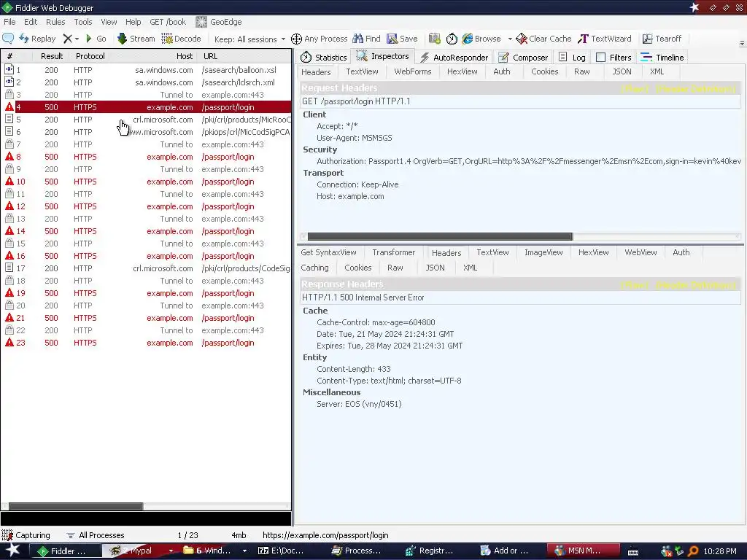Switch to the Statistics tab
The height and width of the screenshot is (560, 747).
323,57
